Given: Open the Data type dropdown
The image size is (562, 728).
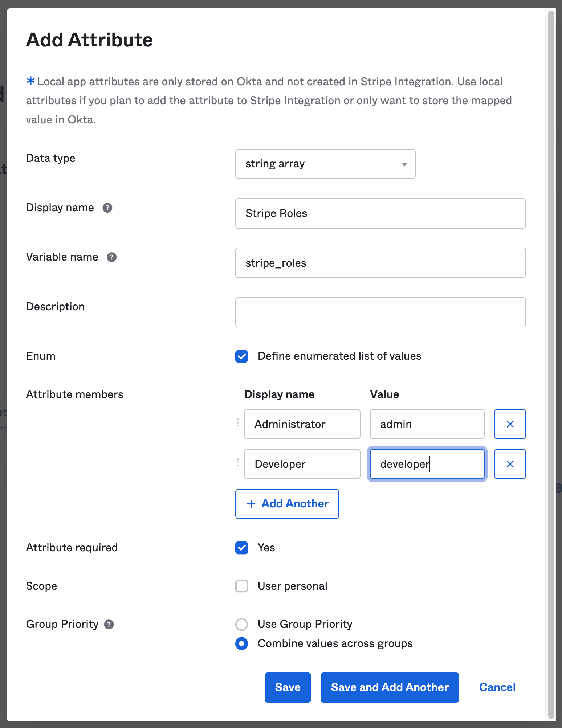Looking at the screenshot, I should (x=325, y=164).
